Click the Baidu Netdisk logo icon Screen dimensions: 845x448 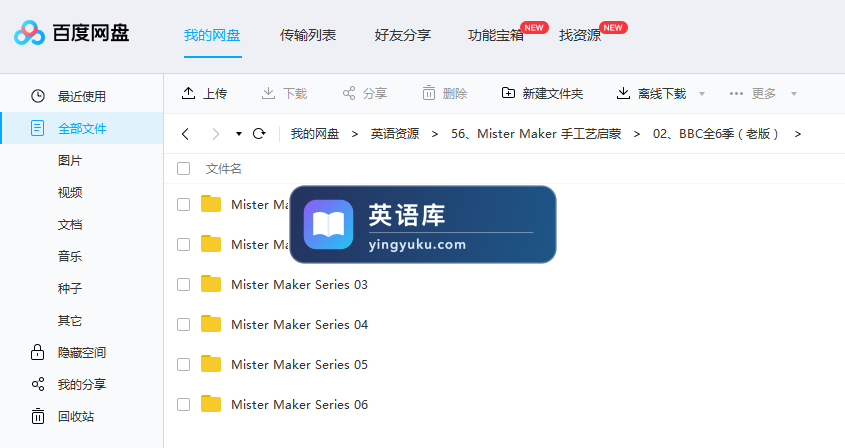pyautogui.click(x=29, y=33)
